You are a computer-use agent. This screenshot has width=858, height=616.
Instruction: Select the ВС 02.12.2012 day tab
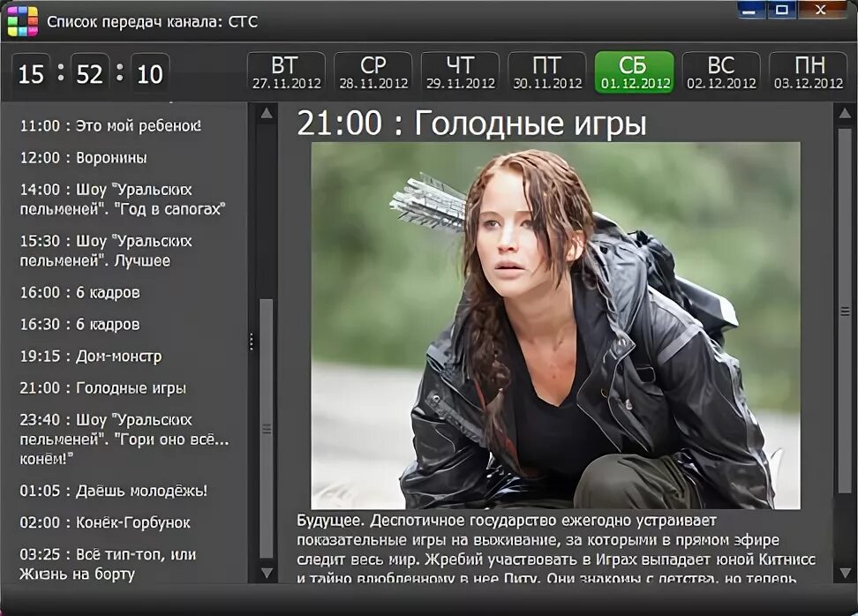[x=721, y=72]
